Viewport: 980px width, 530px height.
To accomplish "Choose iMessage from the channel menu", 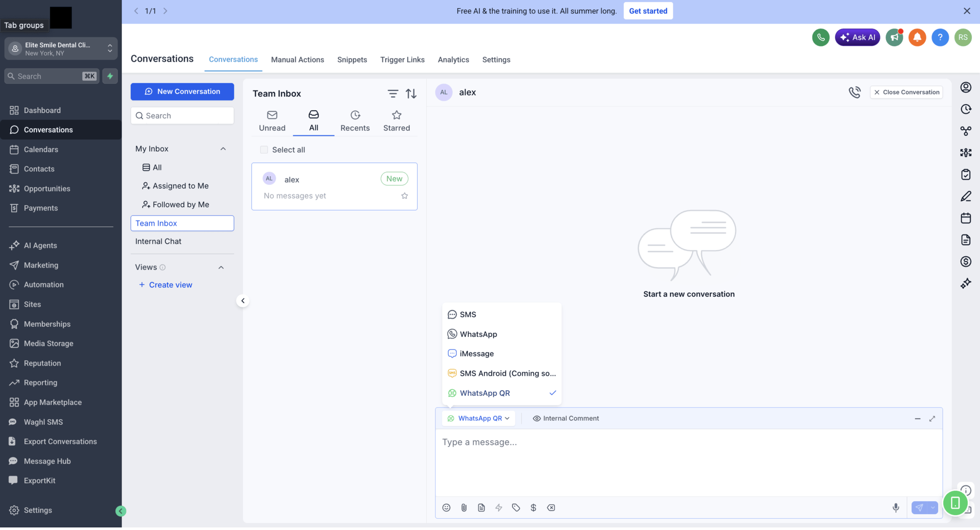I will (x=502, y=353).
